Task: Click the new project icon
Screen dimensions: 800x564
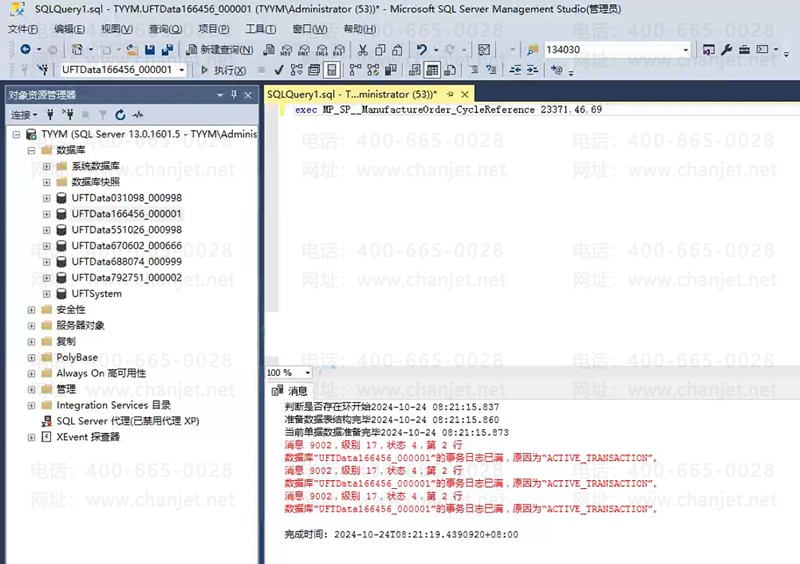Action: point(77,50)
